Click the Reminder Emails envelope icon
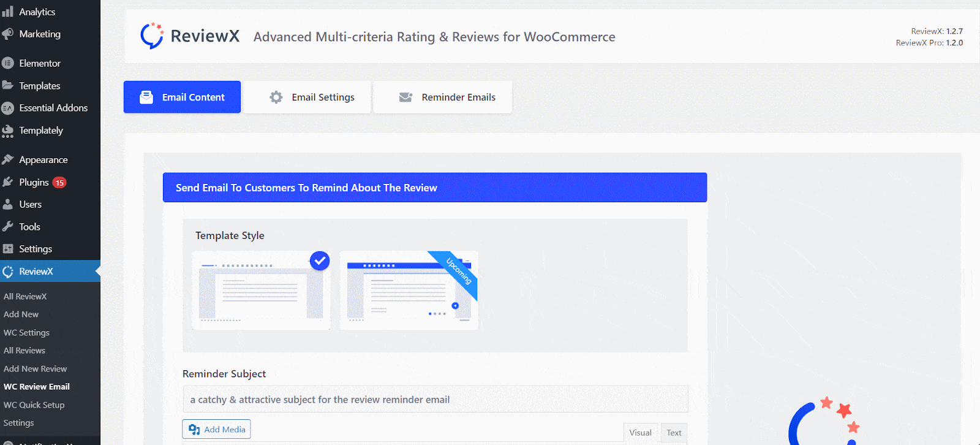 click(x=405, y=97)
